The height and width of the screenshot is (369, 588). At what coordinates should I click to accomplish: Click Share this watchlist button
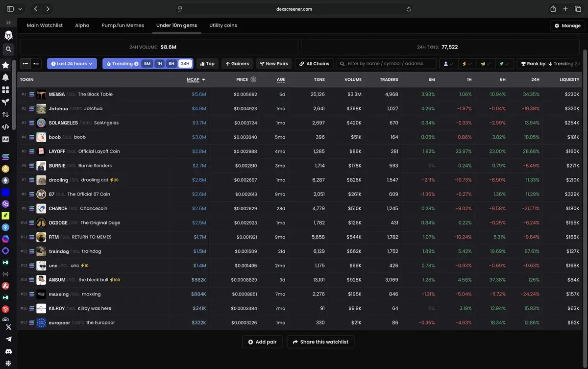(x=320, y=342)
